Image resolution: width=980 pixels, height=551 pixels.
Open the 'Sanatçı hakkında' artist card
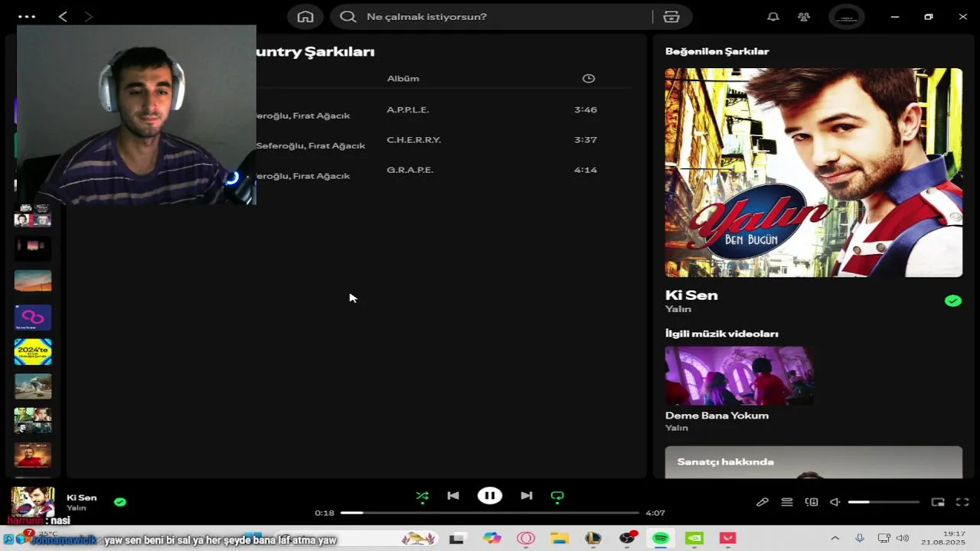[814, 462]
